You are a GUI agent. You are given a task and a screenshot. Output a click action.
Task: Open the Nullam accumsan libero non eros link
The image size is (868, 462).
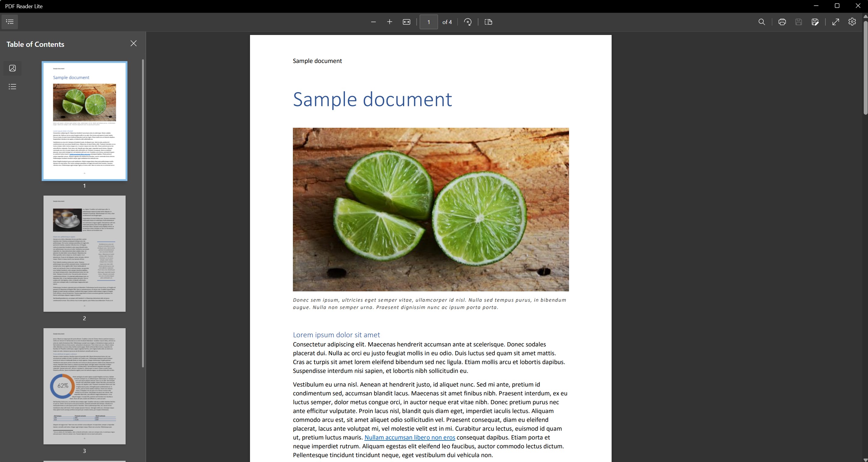click(x=409, y=437)
